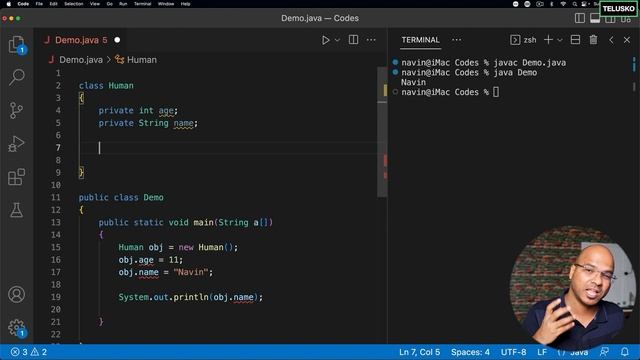This screenshot has width=640, height=360.
Task: Open the Manage gear menu
Action: 16,327
